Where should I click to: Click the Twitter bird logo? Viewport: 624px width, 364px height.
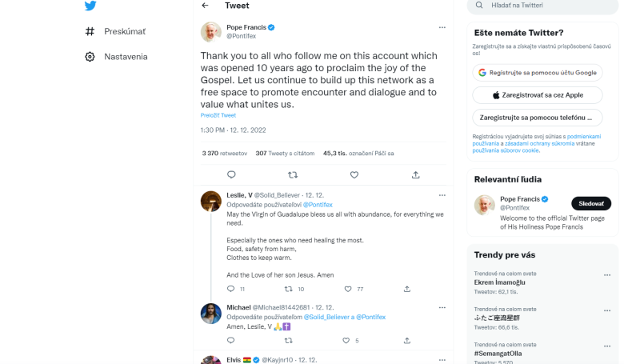pyautogui.click(x=90, y=6)
